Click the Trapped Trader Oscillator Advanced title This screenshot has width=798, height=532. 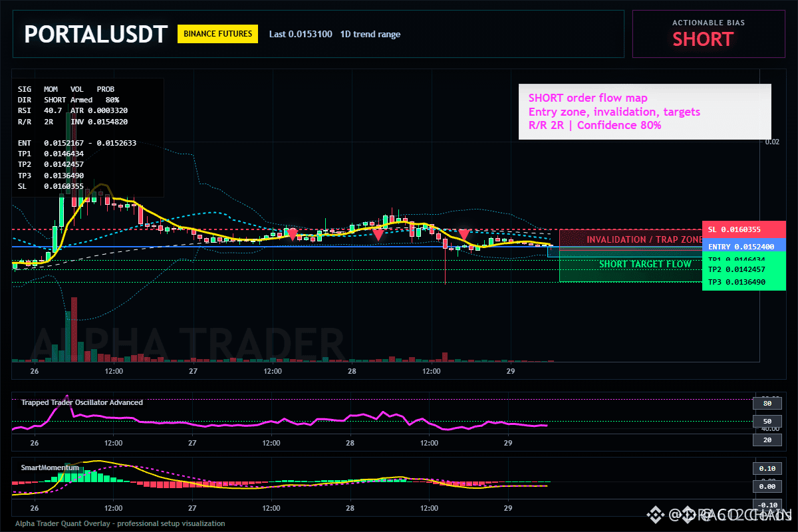pyautogui.click(x=82, y=402)
